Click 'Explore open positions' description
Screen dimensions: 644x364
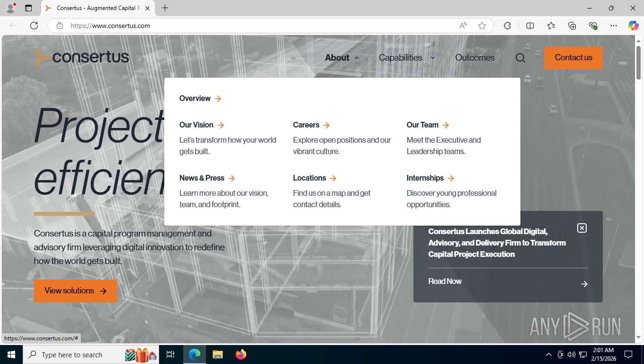342,146
